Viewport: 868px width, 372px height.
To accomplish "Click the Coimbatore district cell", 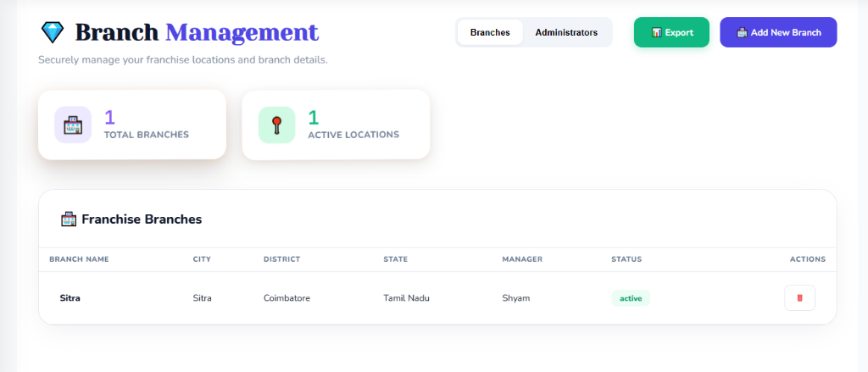I will click(x=287, y=297).
